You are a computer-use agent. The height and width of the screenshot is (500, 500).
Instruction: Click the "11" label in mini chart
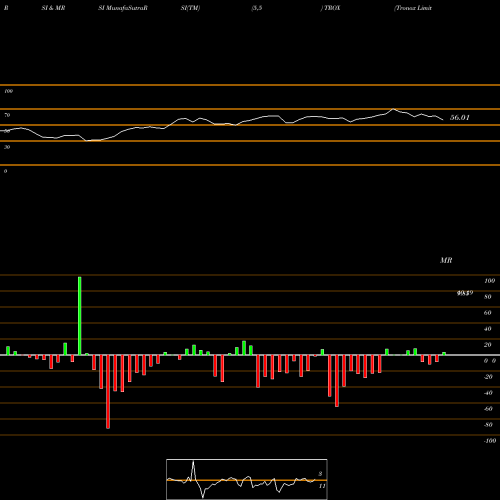[x=322, y=486]
